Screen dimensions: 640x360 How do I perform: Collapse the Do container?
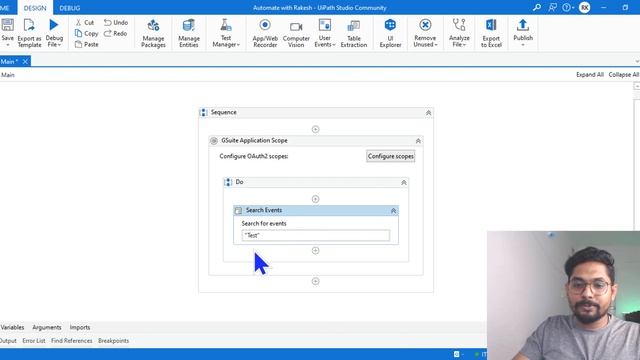click(404, 182)
